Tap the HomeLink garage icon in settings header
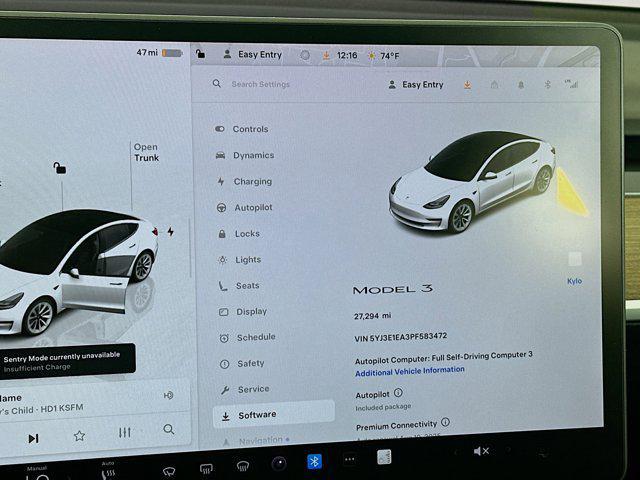Image resolution: width=640 pixels, height=480 pixels. pos(494,85)
